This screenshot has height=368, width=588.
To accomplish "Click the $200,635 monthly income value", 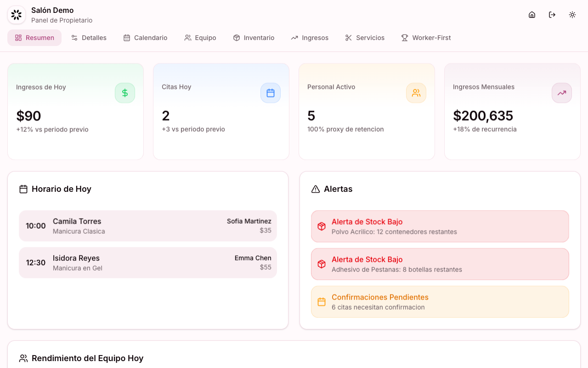I will pos(483,115).
